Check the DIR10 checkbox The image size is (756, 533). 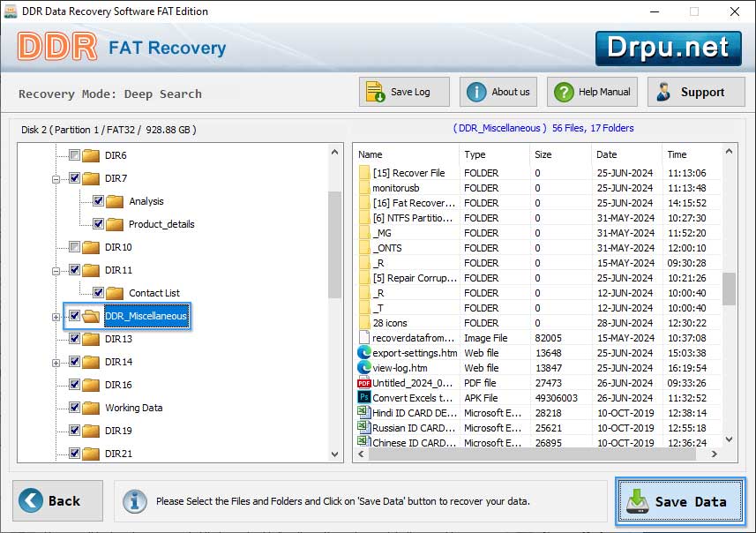pos(74,247)
